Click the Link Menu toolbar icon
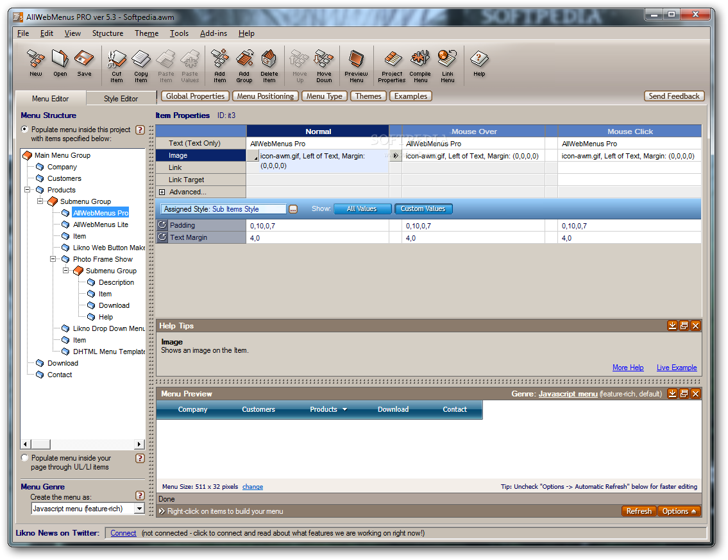728x560 pixels. coord(448,67)
